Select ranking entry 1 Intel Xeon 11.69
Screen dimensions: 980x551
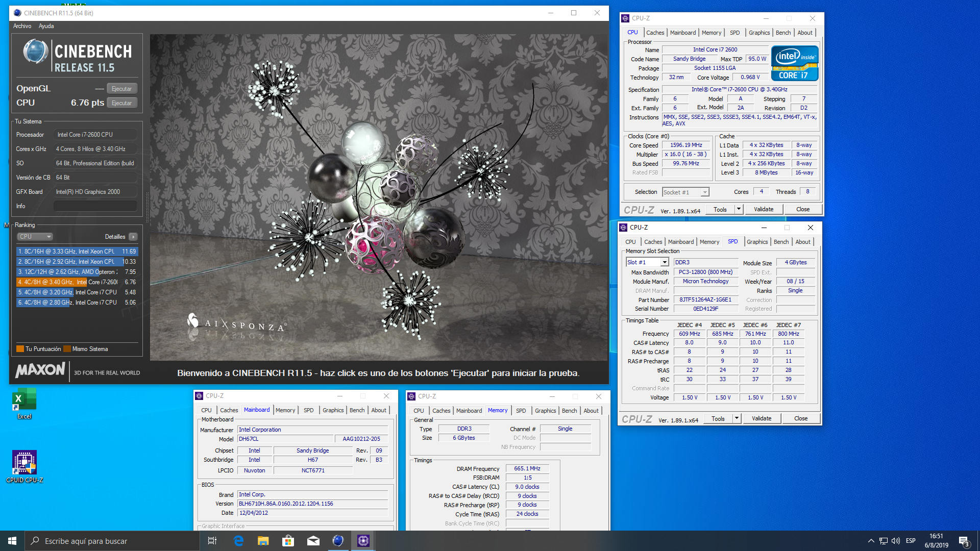(77, 252)
